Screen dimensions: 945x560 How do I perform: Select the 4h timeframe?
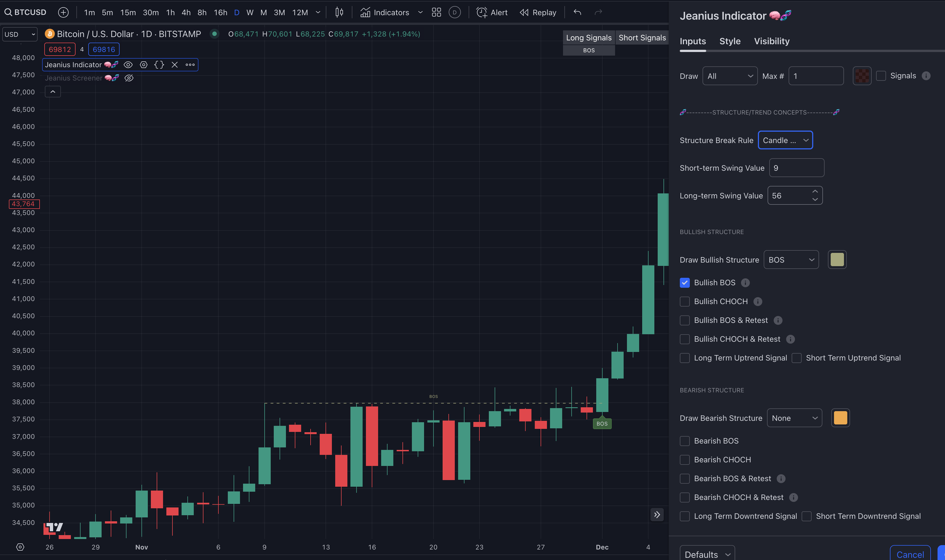click(x=186, y=12)
